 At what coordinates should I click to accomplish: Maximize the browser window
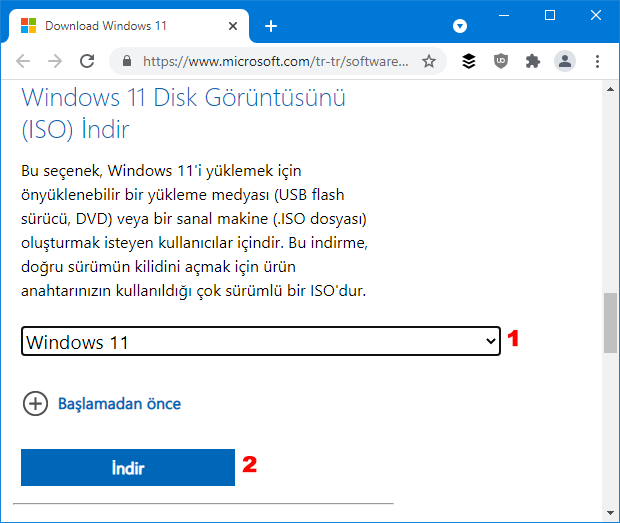pyautogui.click(x=550, y=16)
